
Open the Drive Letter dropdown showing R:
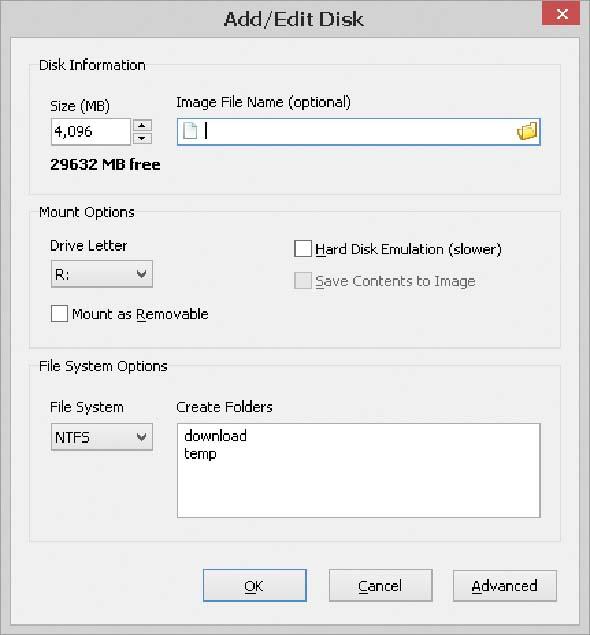click(x=102, y=274)
